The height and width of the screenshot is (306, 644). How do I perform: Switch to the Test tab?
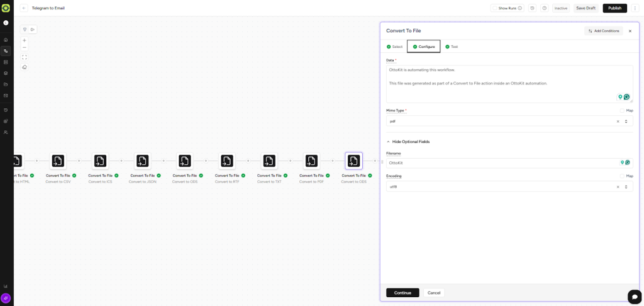(452, 47)
